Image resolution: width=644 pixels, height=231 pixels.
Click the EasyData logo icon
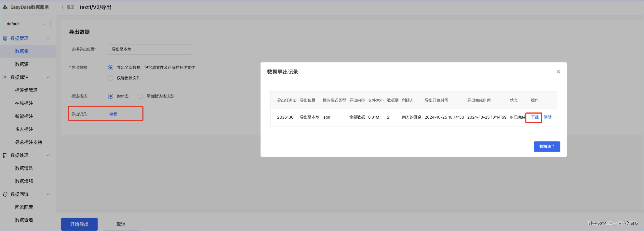pyautogui.click(x=5, y=7)
